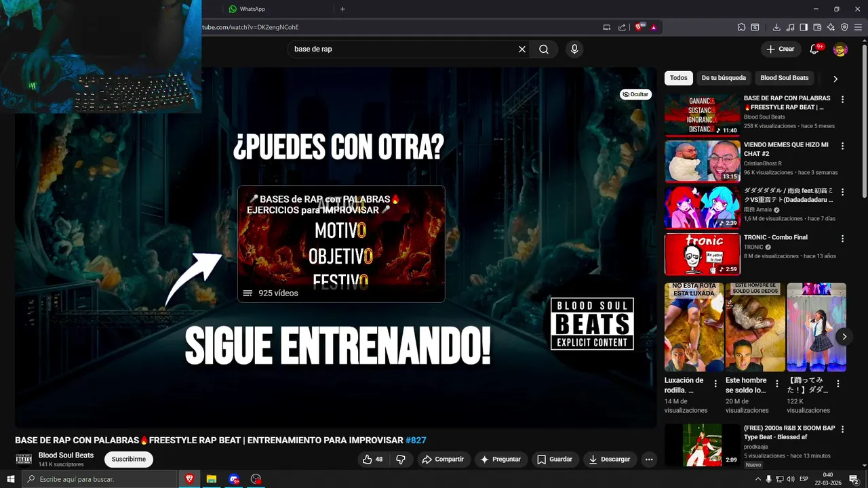The width and height of the screenshot is (868, 488).
Task: Open the TRONIC - Combo Final thumbnail
Action: tap(702, 254)
